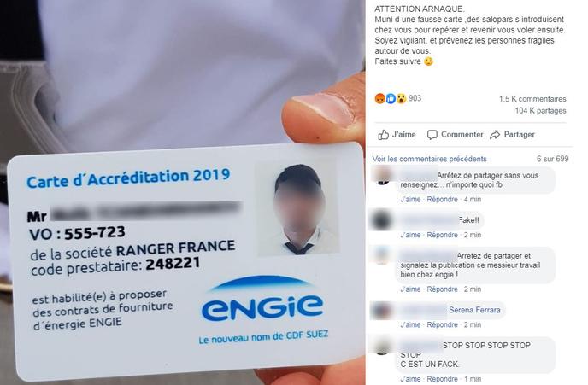
Task: Click the Partager arrow icon
Action: point(495,135)
